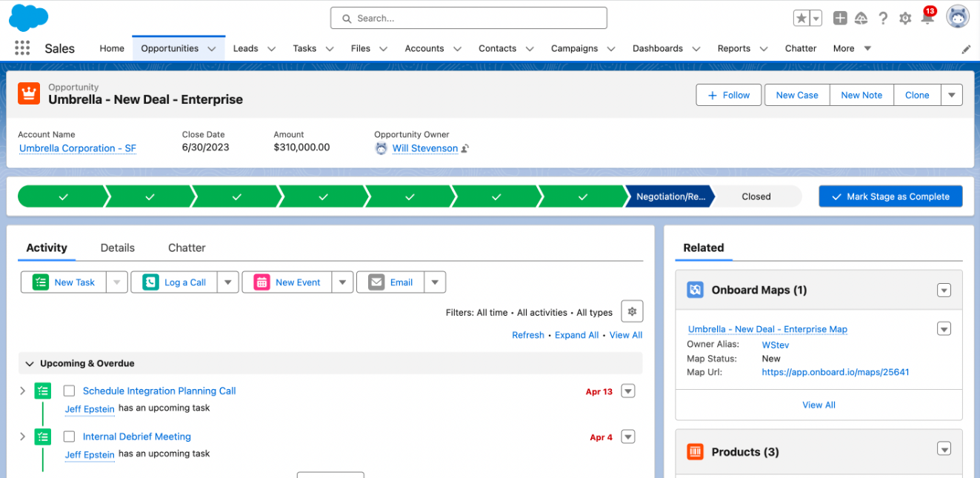Open the Dashboards navigation tab
The height and width of the screenshot is (478, 980).
tap(658, 48)
